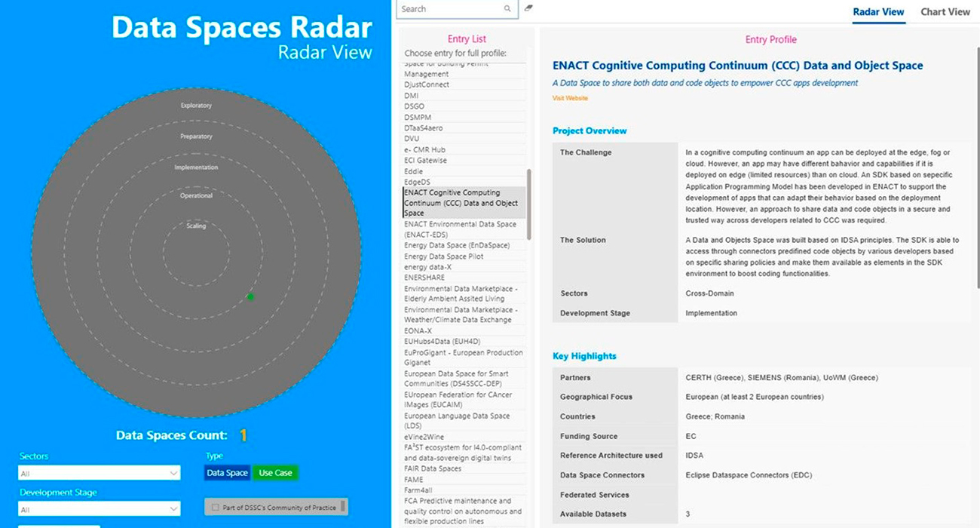Tick Part of DSSC's Community of Practice checkbox
980x528 pixels.
point(216,508)
